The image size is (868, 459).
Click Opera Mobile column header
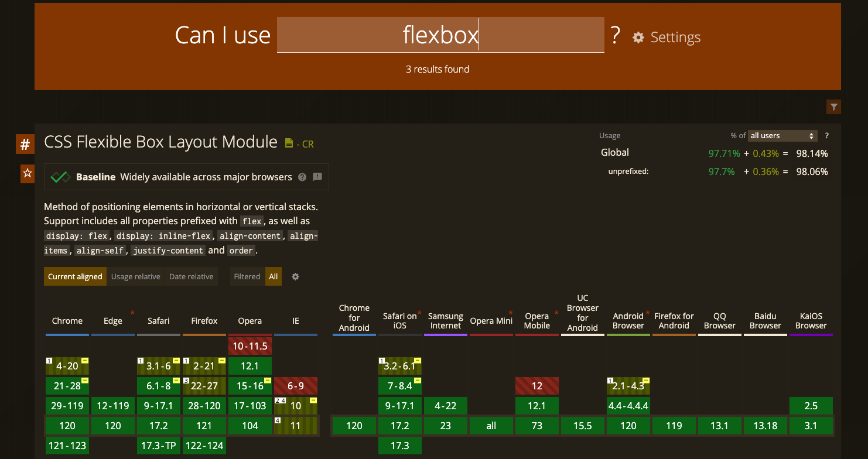537,321
